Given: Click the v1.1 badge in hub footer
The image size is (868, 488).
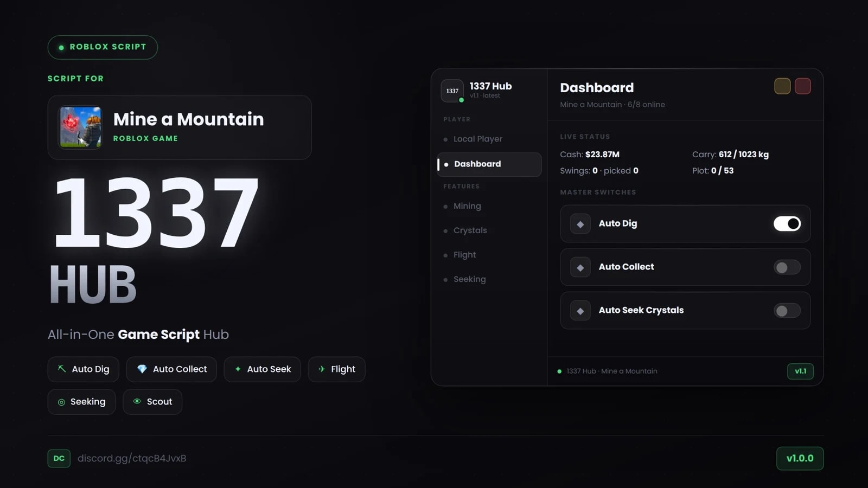Looking at the screenshot, I should click(800, 371).
